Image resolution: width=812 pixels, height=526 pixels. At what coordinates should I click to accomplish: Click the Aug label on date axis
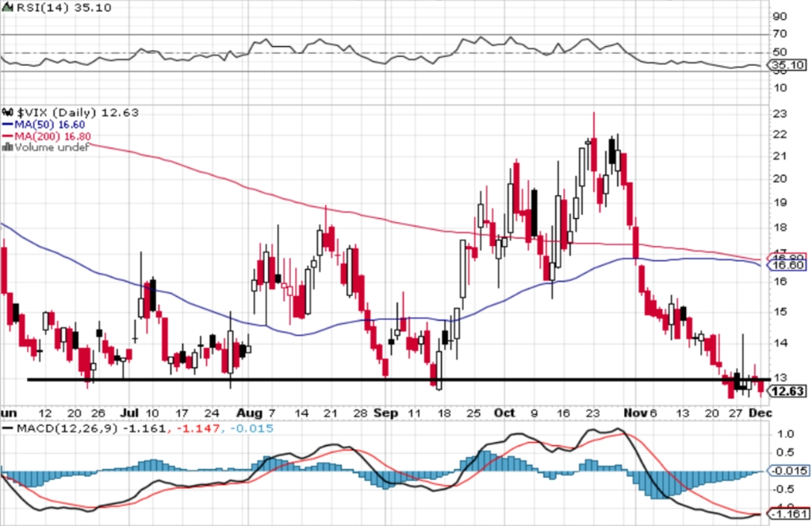tap(249, 413)
